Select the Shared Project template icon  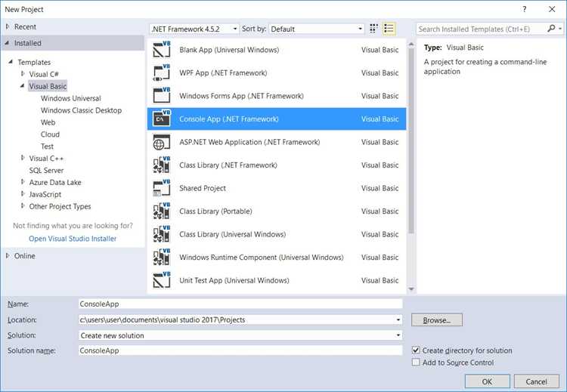tap(161, 188)
